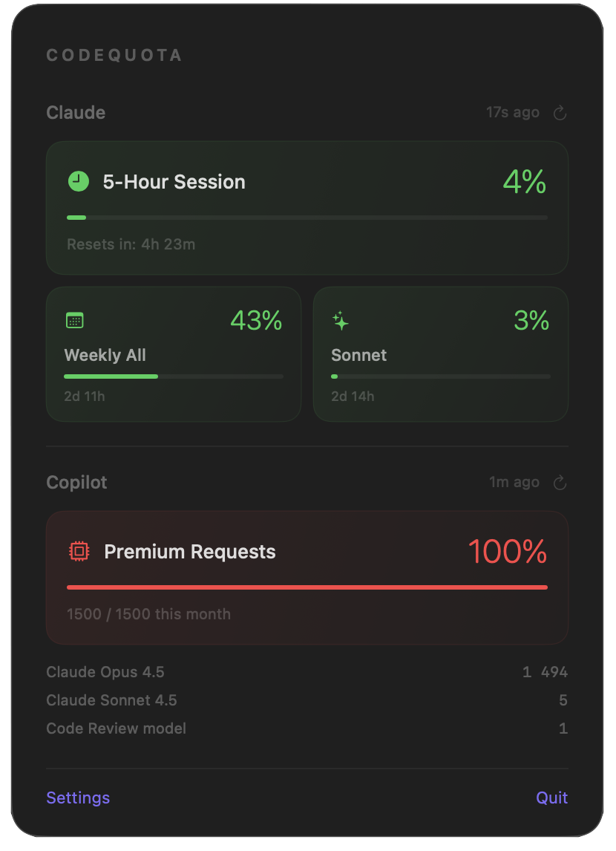Click the Weekly All progress bar
The image size is (616, 851).
(173, 376)
